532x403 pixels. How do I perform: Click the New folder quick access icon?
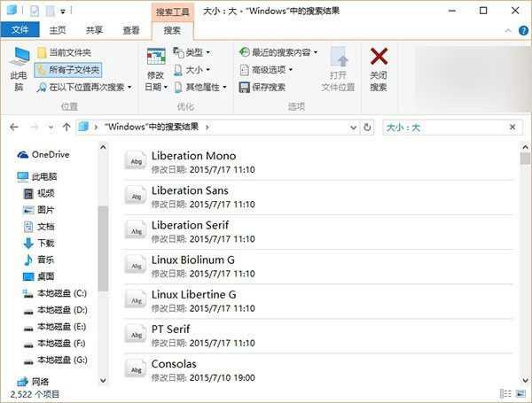[x=51, y=11]
